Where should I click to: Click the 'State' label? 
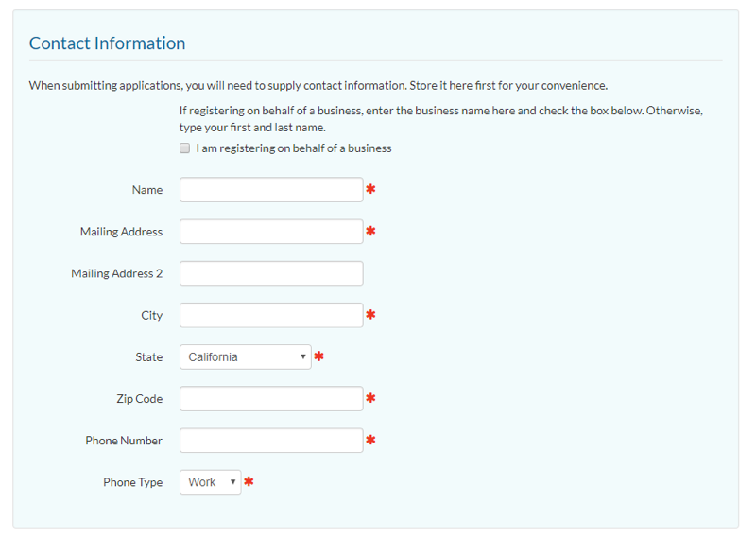point(149,357)
